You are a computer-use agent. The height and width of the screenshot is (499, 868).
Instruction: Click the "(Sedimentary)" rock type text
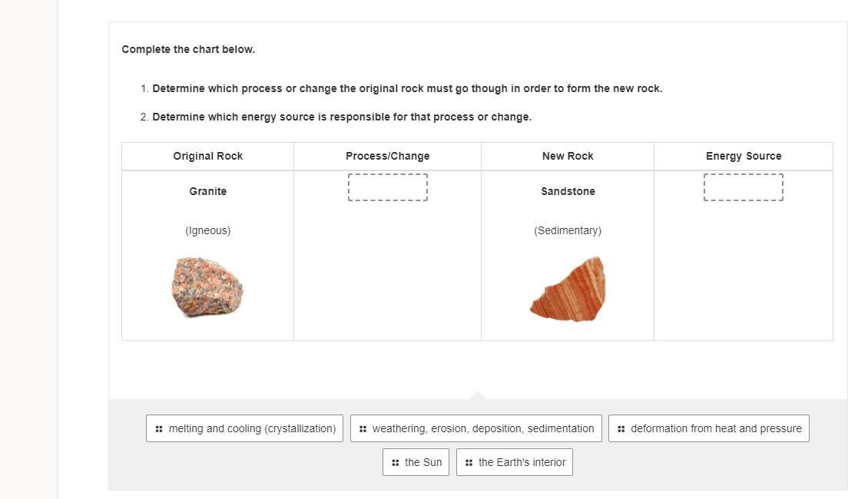[568, 230]
